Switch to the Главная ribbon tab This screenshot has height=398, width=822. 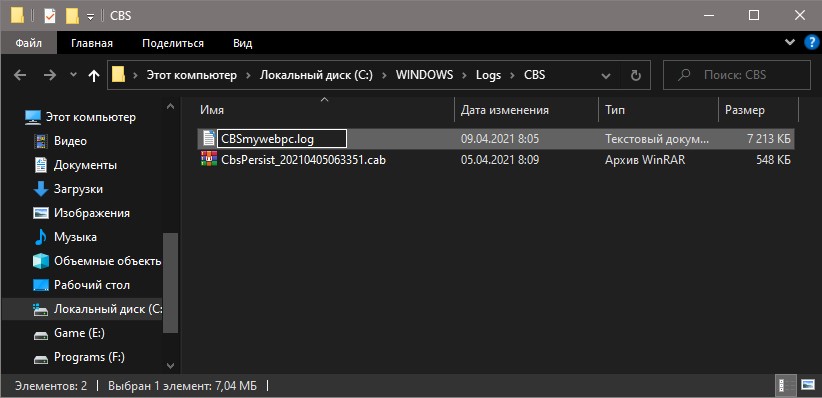pyautogui.click(x=92, y=43)
